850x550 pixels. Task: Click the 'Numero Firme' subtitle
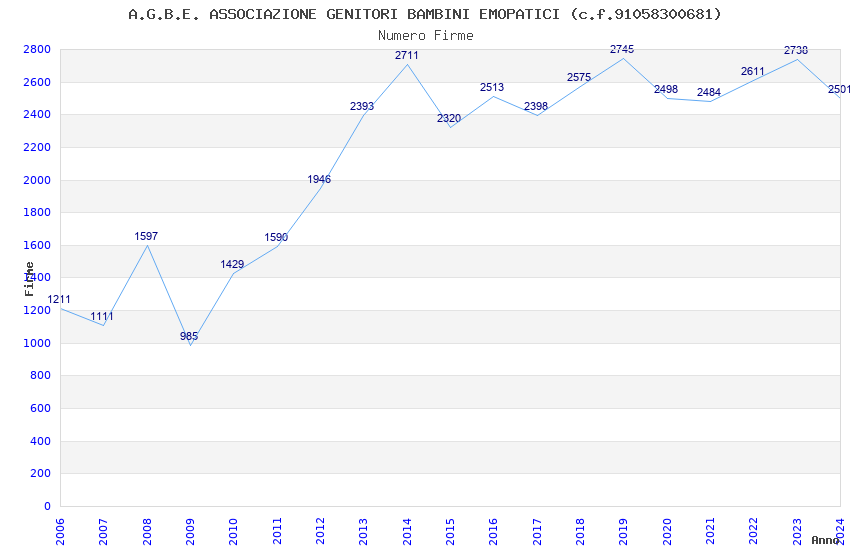(x=426, y=36)
